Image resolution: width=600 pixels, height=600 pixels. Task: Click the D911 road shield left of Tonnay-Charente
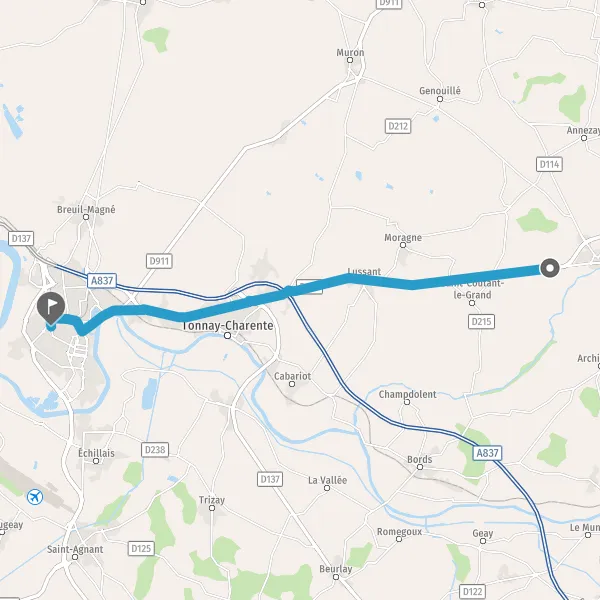click(159, 261)
